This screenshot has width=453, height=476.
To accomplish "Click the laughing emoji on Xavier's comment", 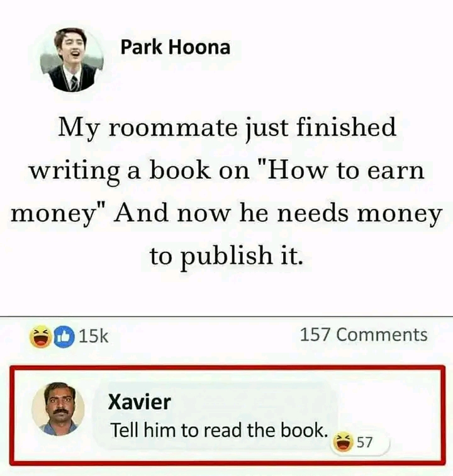I will (343, 443).
